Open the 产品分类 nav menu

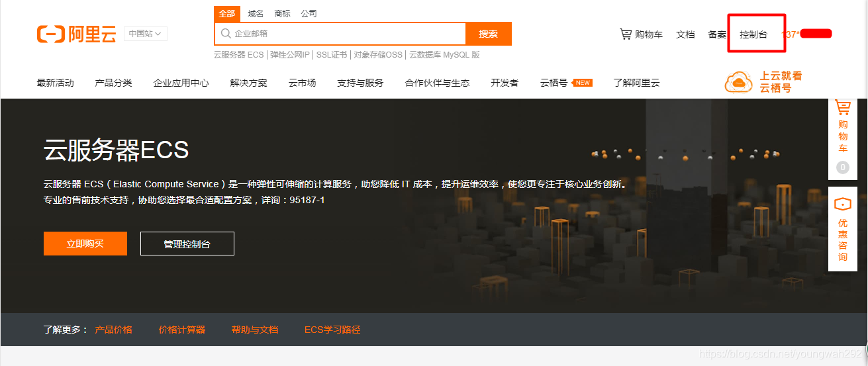click(x=114, y=83)
